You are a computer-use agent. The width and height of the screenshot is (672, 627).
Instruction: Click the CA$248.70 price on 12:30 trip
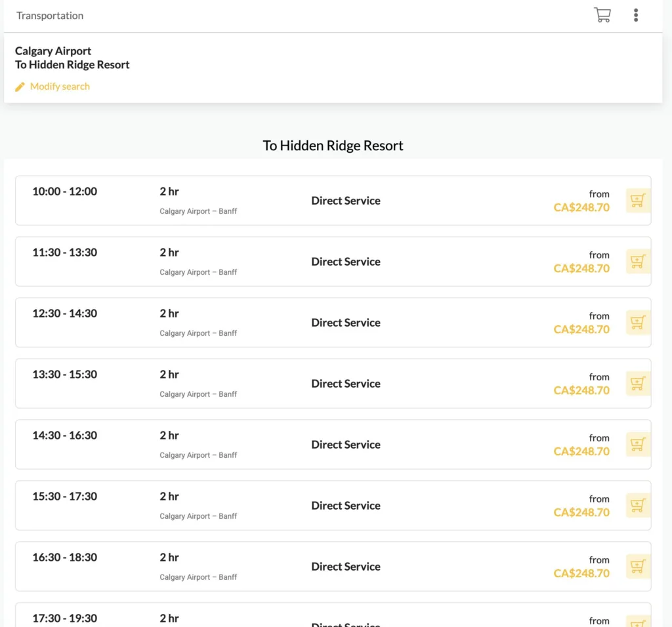(581, 329)
